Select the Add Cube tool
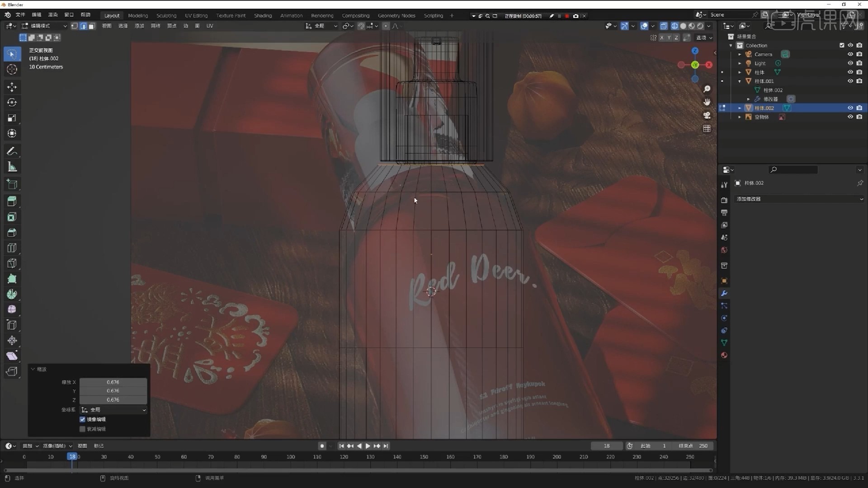This screenshot has height=488, width=868. pyautogui.click(x=12, y=184)
